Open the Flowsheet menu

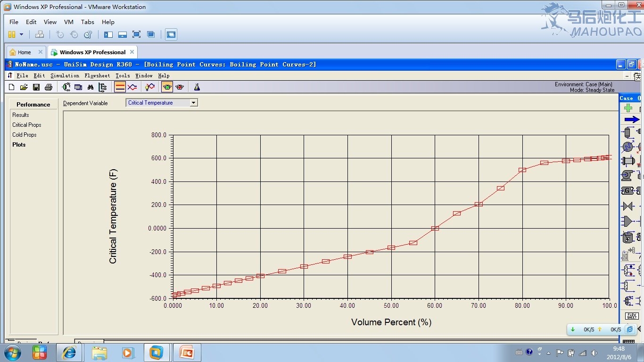(x=97, y=75)
